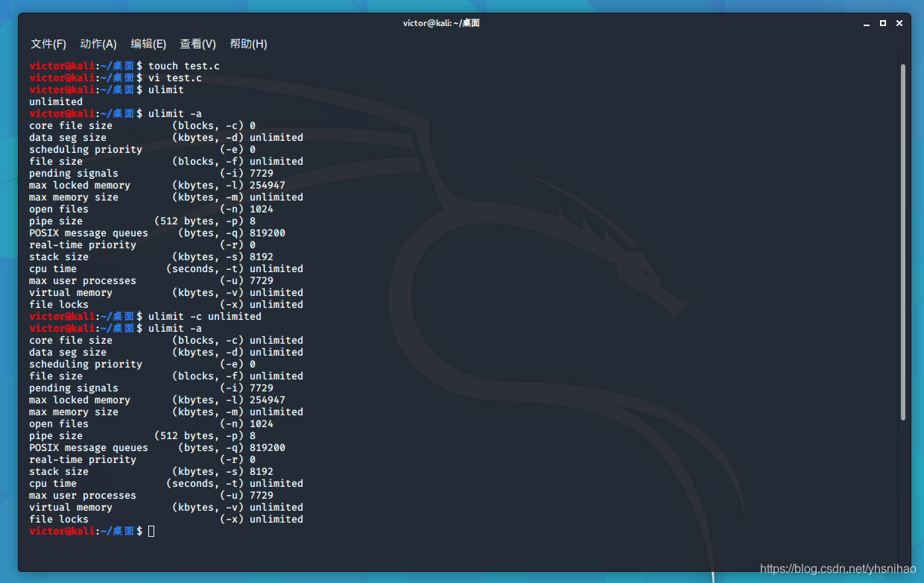Click the first 'stack size' 8192 line
This screenshot has height=583, width=924.
(151, 256)
